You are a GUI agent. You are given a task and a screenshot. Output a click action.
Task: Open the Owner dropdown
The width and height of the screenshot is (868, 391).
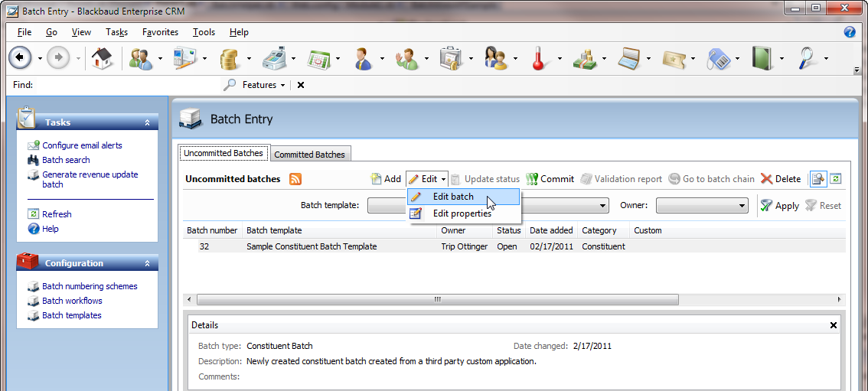tap(702, 205)
